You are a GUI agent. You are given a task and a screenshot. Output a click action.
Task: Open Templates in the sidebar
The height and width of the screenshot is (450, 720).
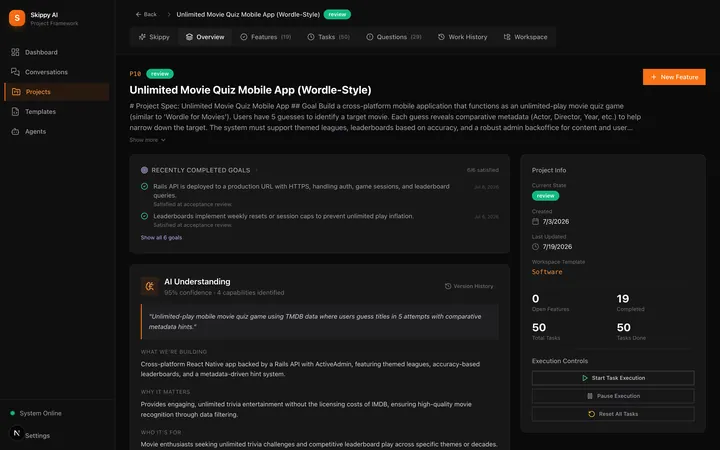point(57,112)
